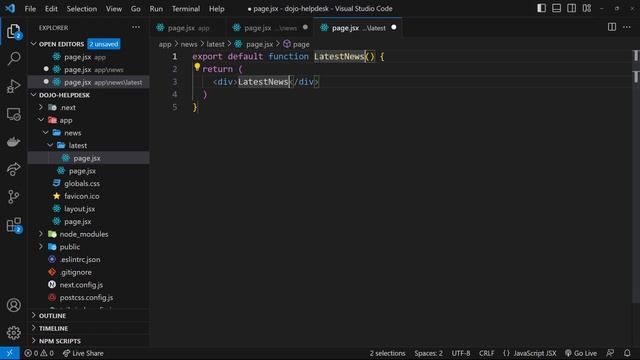Change encoding via UTF-8 status item
Screen dimensions: 640x360
461,353
